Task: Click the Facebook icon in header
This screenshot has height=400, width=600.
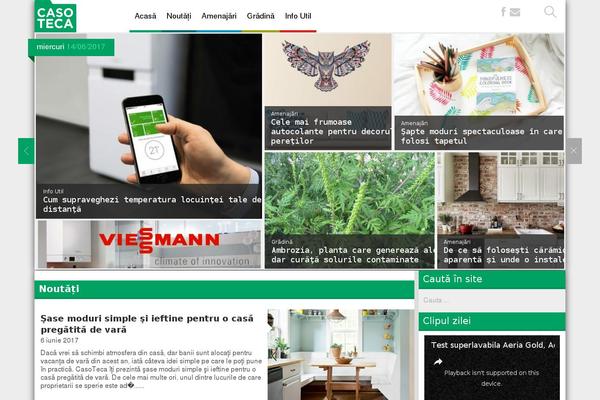Action: 504,12
